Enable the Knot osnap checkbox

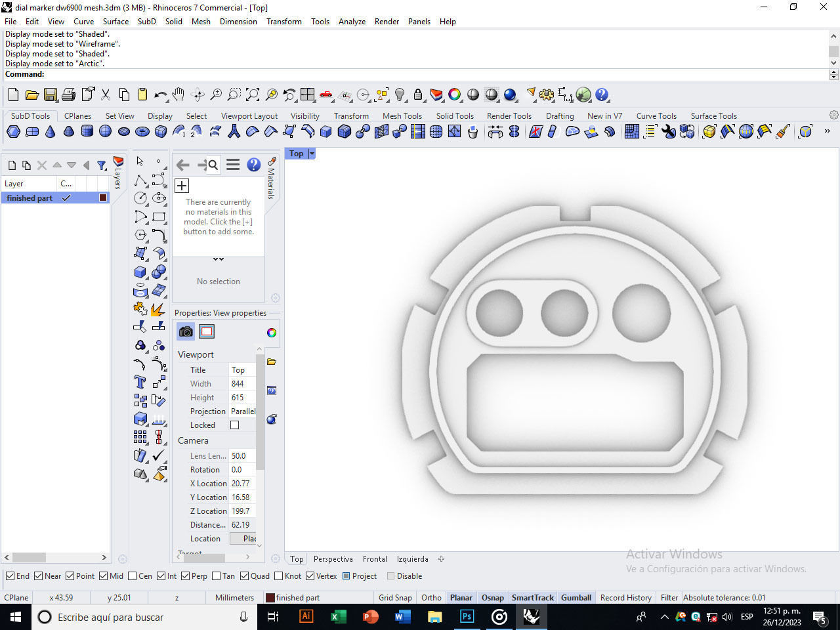pyautogui.click(x=278, y=576)
